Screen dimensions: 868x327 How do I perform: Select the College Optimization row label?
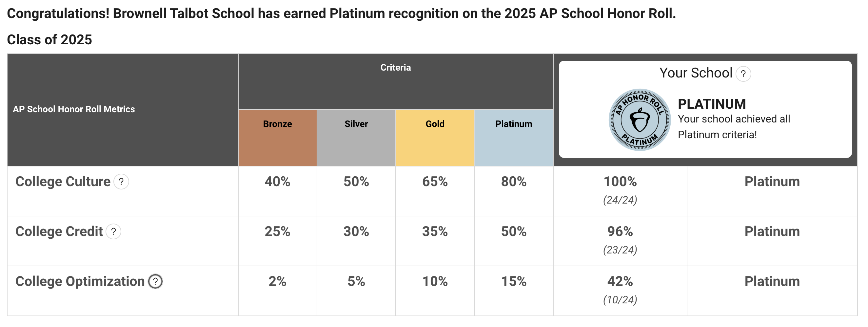click(x=80, y=282)
